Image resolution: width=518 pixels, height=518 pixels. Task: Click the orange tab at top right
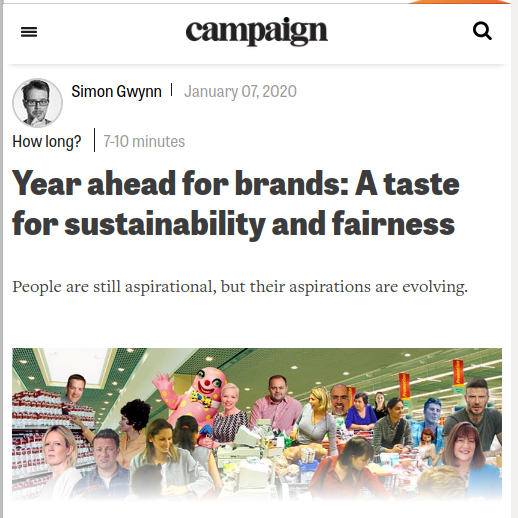[460, 2]
